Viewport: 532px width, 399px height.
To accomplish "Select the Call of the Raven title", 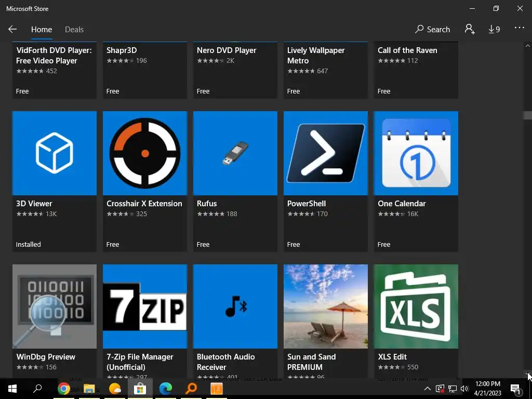I will pos(407,50).
